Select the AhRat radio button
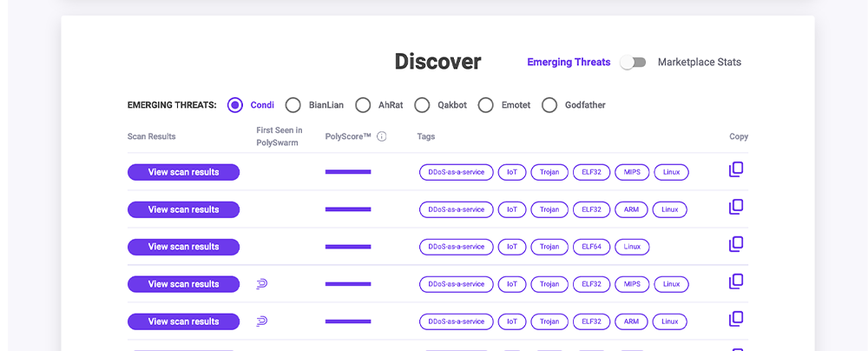This screenshot has width=868, height=351. [363, 105]
